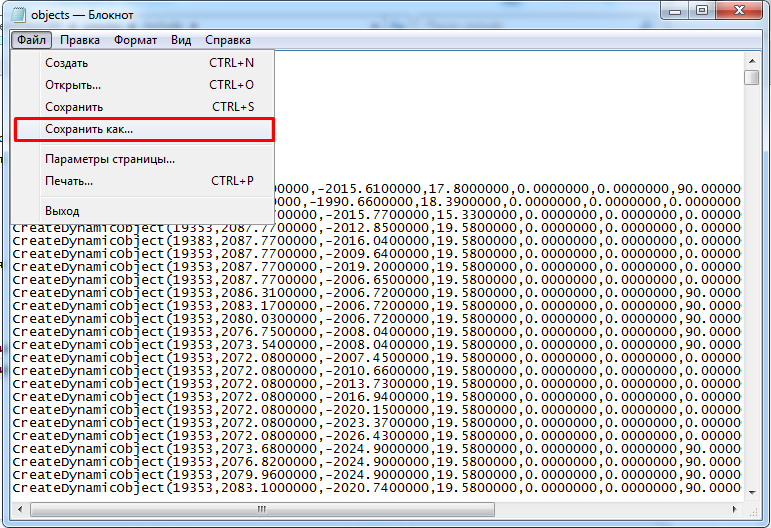
Task: Click the line with 2083.1000000,-2020.7400000
Action: (377, 488)
